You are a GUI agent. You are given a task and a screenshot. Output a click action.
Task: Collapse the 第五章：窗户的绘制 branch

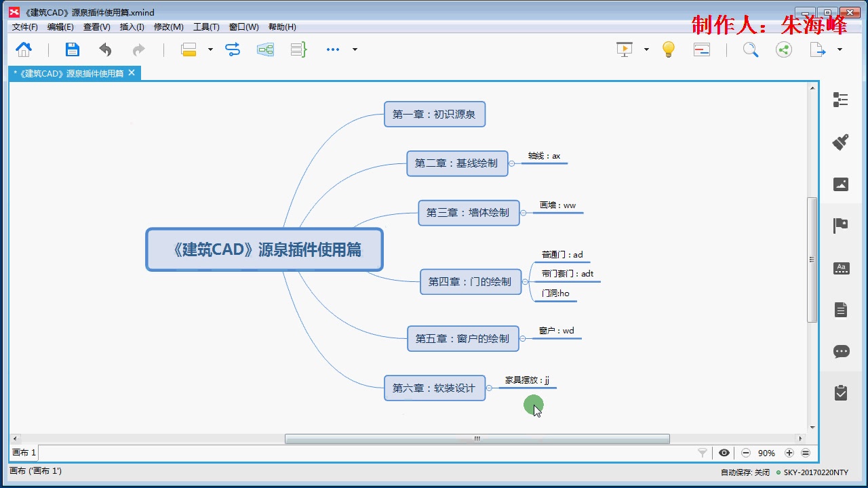523,338
